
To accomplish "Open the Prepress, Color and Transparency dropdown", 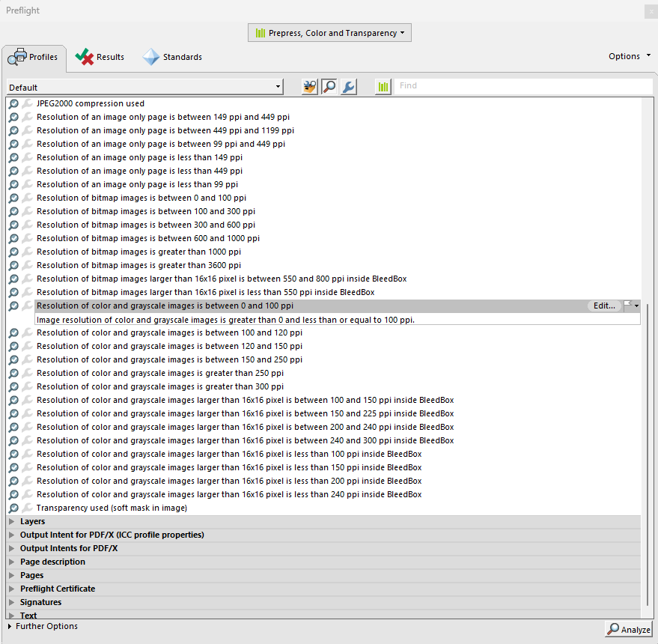I will pyautogui.click(x=329, y=33).
